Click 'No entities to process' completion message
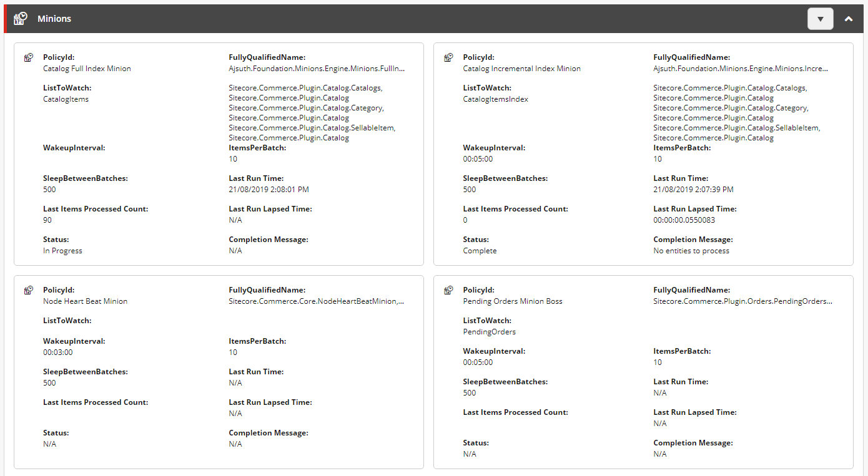This screenshot has height=476, width=868. coord(691,251)
